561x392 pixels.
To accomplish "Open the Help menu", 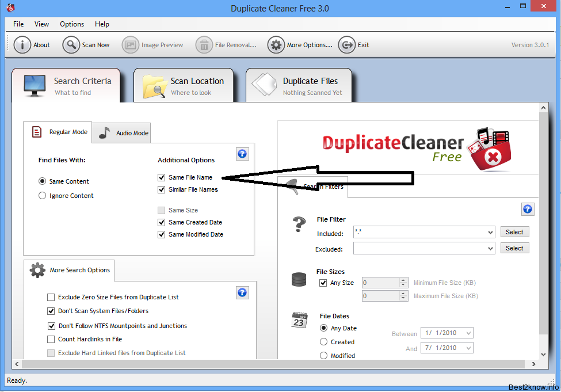I will point(102,24).
